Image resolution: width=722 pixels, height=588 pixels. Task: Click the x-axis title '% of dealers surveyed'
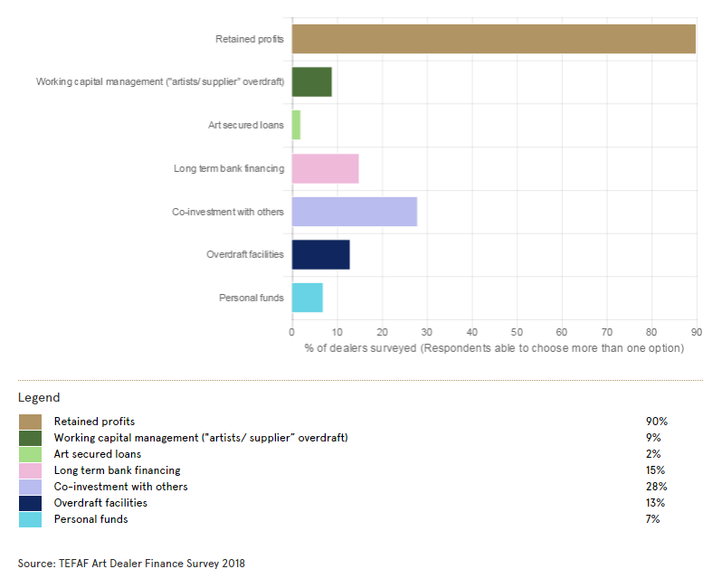pyautogui.click(x=494, y=348)
